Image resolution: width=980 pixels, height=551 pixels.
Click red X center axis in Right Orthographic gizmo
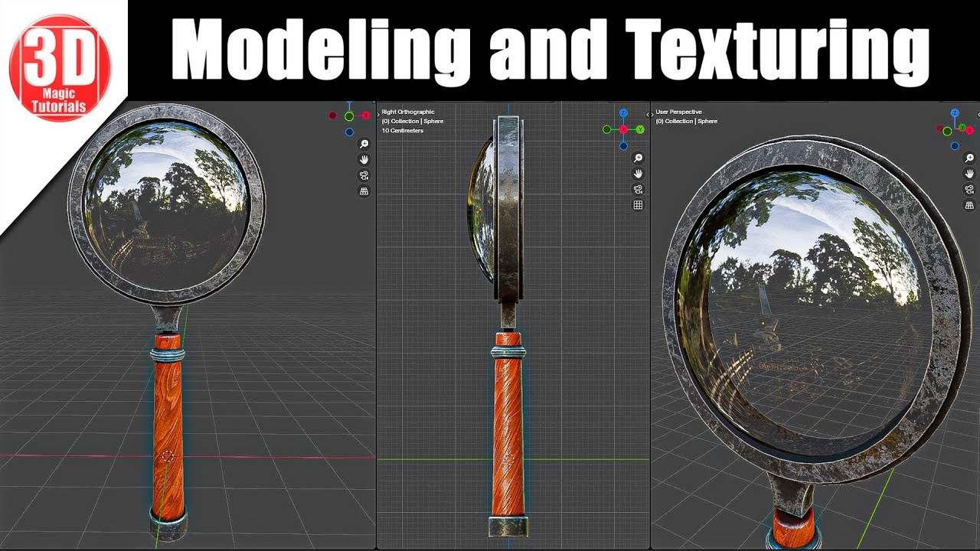tap(624, 129)
